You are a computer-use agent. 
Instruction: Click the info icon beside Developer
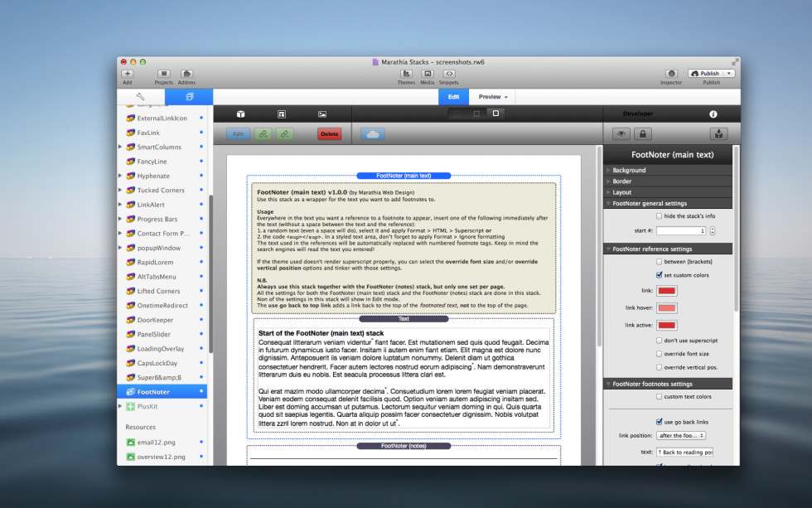(x=713, y=114)
